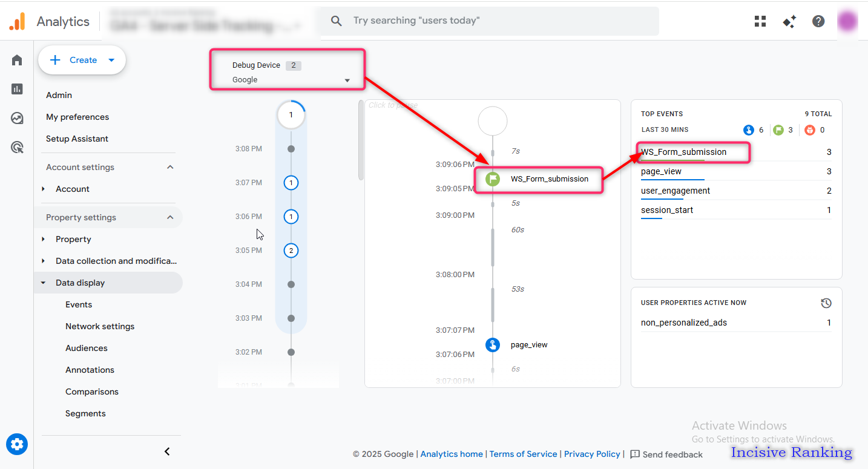The image size is (868, 469).
Task: Select Segments in sidebar
Action: [85, 413]
